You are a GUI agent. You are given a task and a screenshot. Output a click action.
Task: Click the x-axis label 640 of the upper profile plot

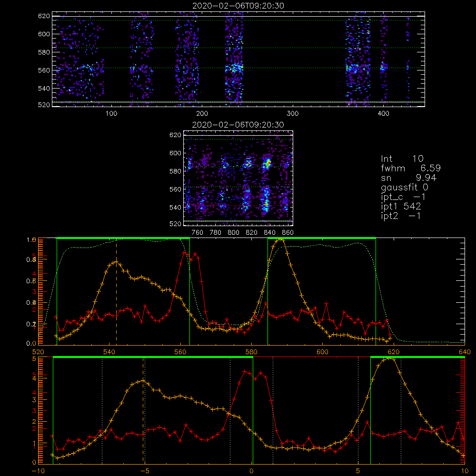[465, 352]
